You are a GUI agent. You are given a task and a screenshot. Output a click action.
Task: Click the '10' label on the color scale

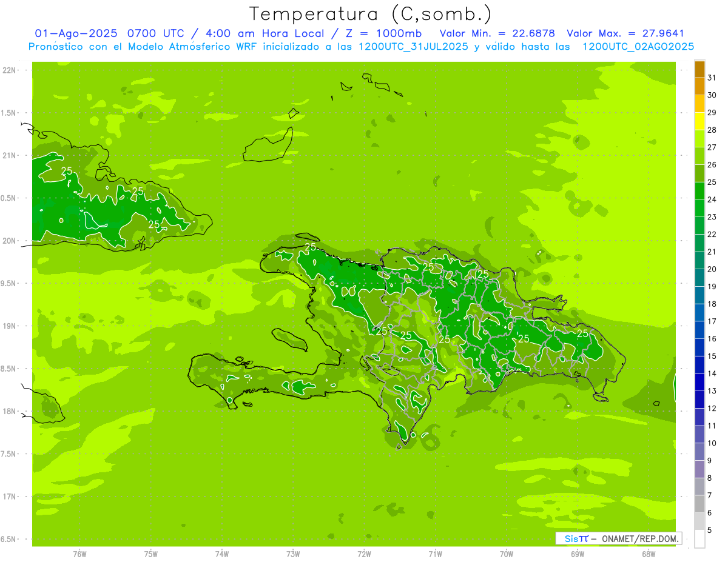[x=712, y=443]
